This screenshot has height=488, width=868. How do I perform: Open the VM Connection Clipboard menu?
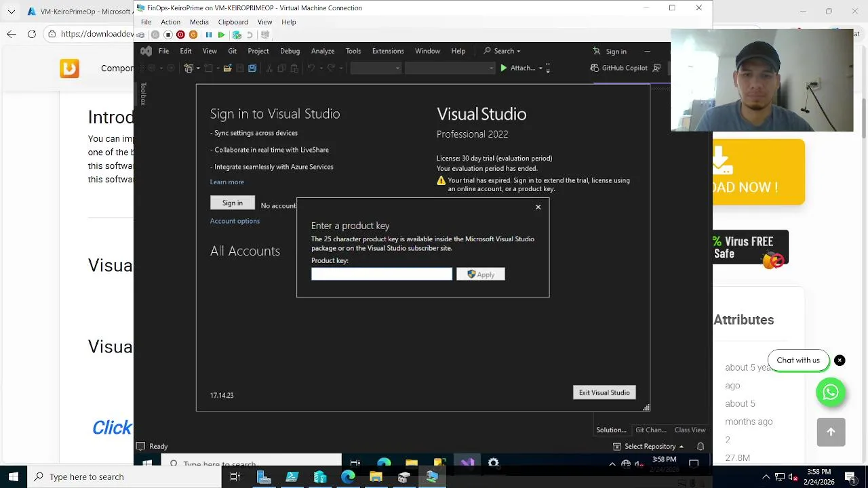(233, 22)
